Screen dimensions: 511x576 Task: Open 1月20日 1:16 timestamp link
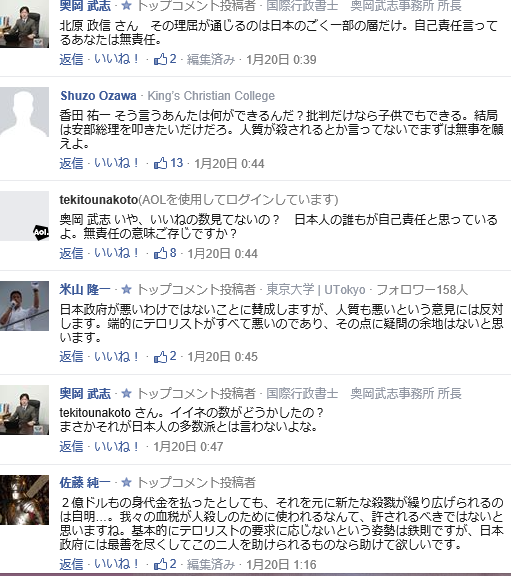[281, 564]
